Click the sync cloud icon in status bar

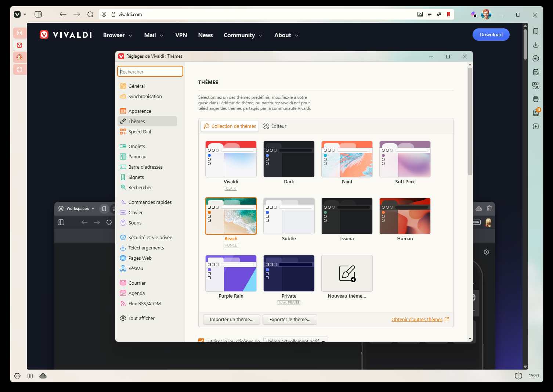pos(43,376)
